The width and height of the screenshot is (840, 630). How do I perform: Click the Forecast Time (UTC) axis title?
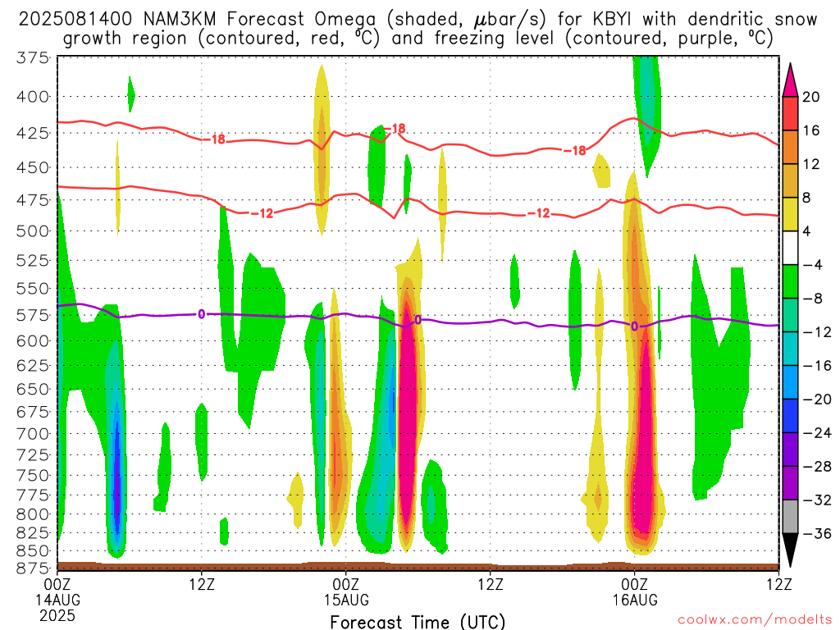coord(418,622)
